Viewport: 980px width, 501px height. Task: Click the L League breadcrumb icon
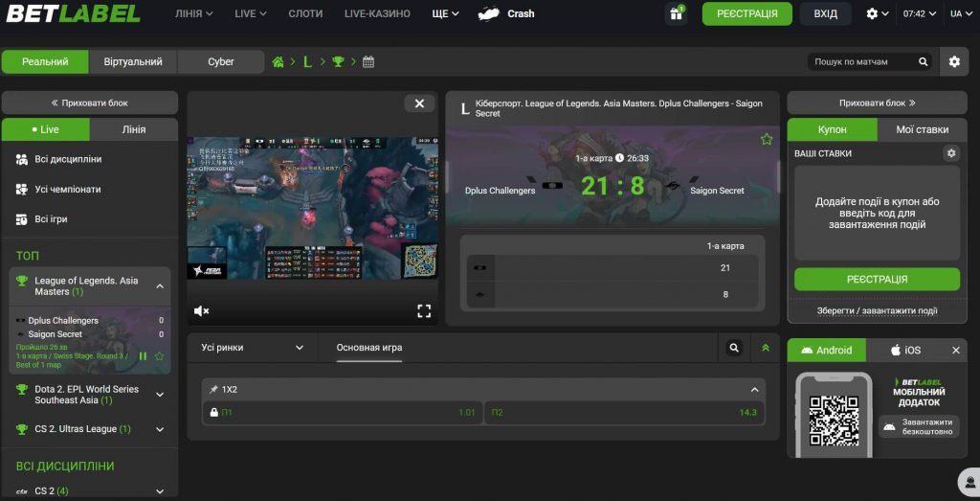pyautogui.click(x=307, y=61)
